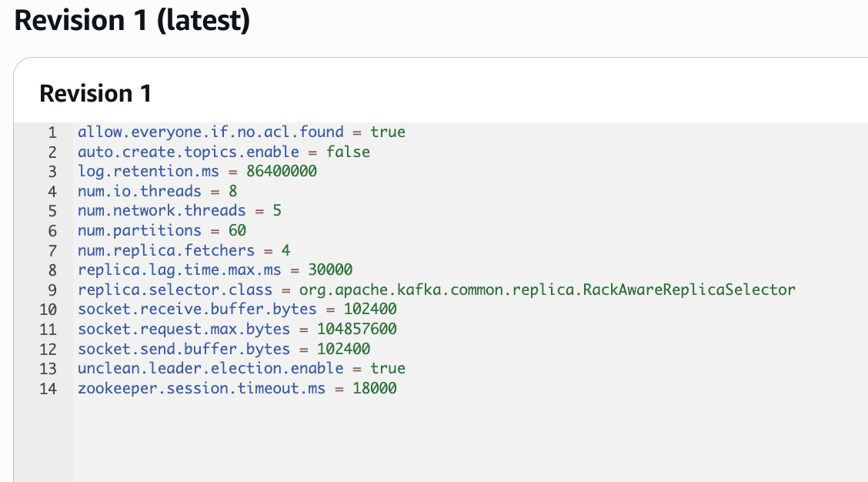Select the log.retention.ms value 86400000

(281, 171)
